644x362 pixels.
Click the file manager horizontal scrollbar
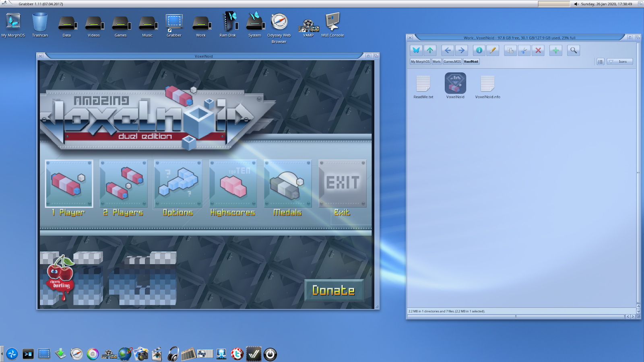click(x=516, y=317)
